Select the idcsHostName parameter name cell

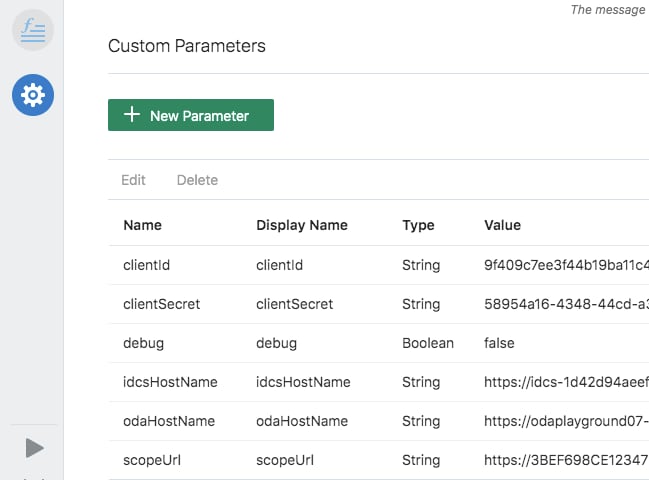click(170, 382)
